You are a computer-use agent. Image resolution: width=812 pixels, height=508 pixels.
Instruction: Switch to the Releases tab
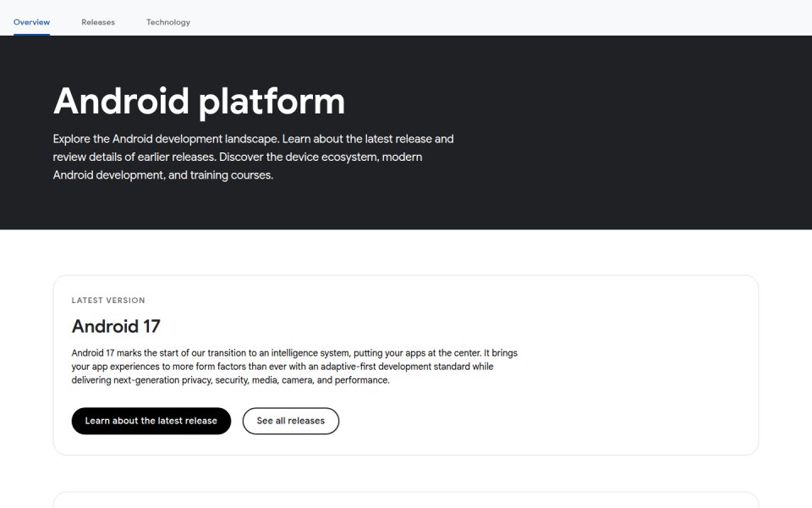(98, 22)
